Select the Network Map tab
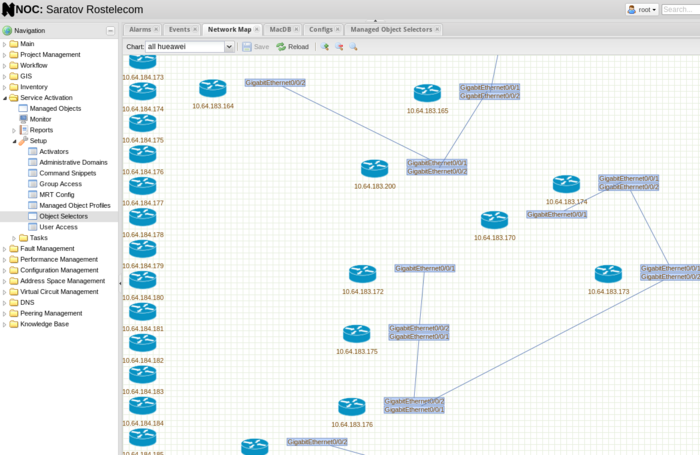700x455 pixels. click(x=229, y=29)
